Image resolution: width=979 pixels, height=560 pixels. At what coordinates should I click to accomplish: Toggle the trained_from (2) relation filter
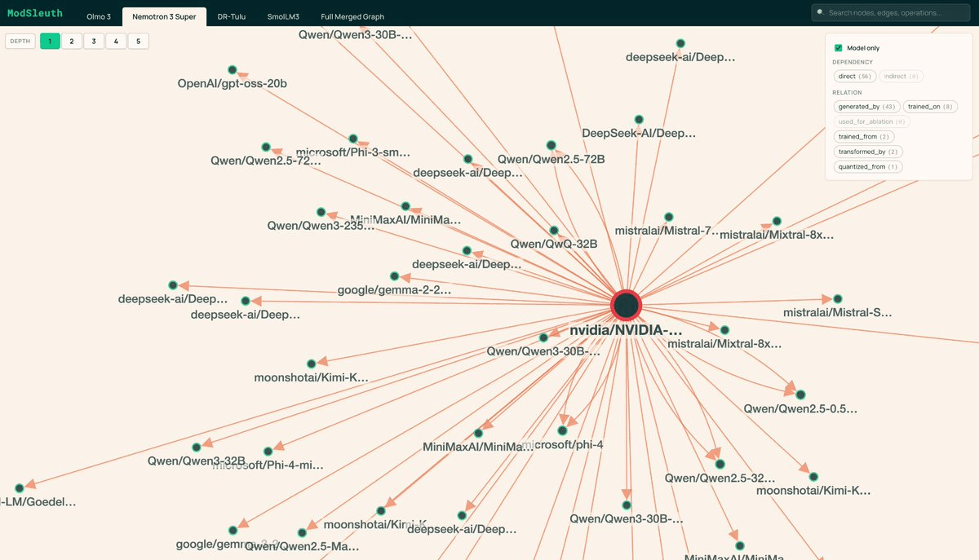[863, 137]
